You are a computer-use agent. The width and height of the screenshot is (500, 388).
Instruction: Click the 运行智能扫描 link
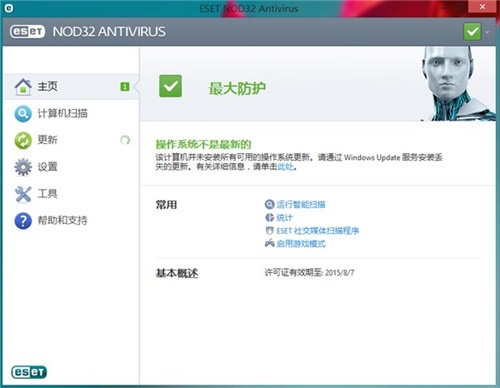coord(301,204)
